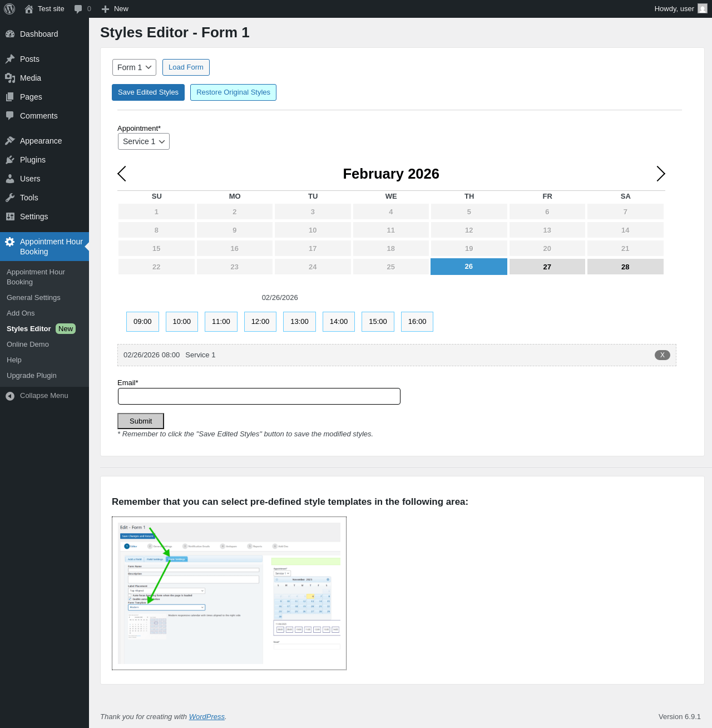712x728 pixels.
Task: Click the New plus icon
Action: (x=105, y=9)
